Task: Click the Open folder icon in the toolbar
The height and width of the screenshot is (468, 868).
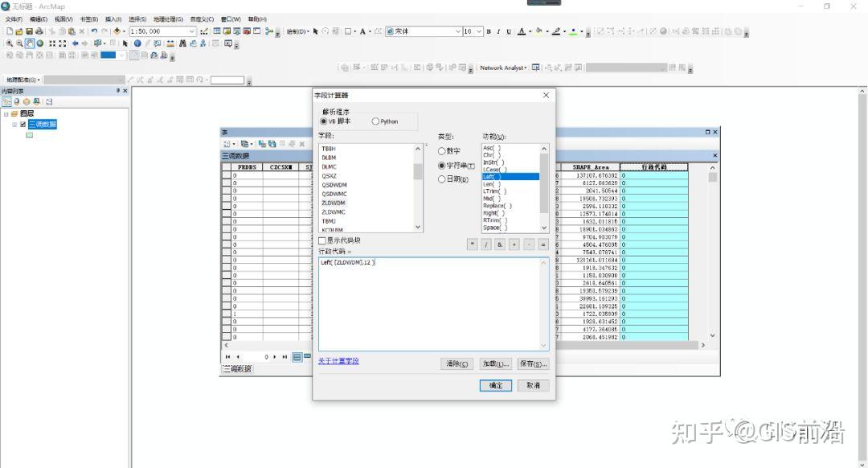Action: (x=19, y=31)
